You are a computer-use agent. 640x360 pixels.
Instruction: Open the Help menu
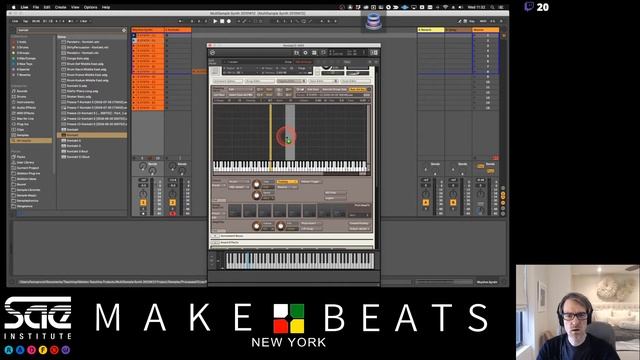[x=106, y=7]
